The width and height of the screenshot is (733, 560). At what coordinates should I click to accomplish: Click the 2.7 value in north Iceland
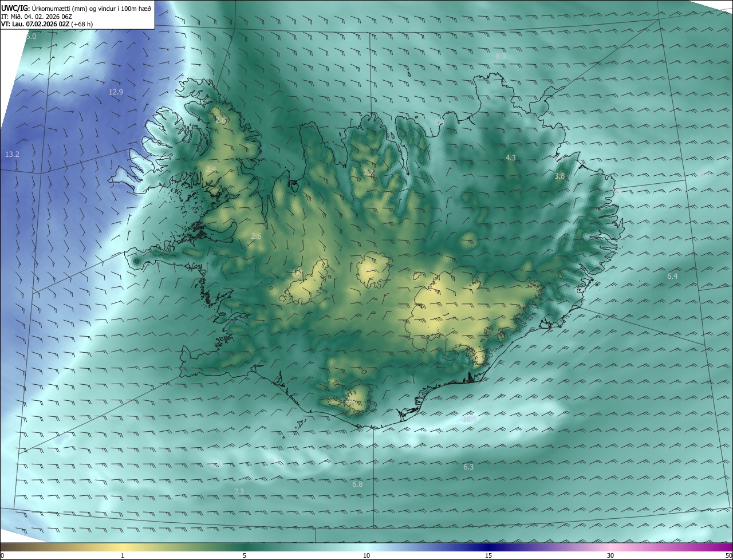tap(368, 172)
